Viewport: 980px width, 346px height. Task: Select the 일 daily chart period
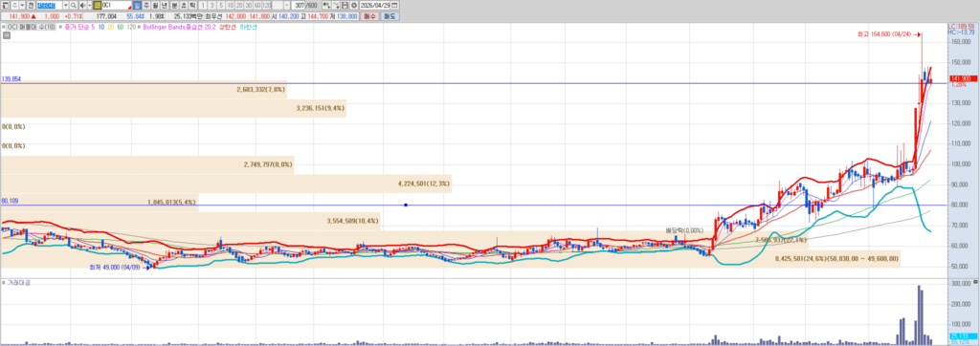click(x=138, y=6)
